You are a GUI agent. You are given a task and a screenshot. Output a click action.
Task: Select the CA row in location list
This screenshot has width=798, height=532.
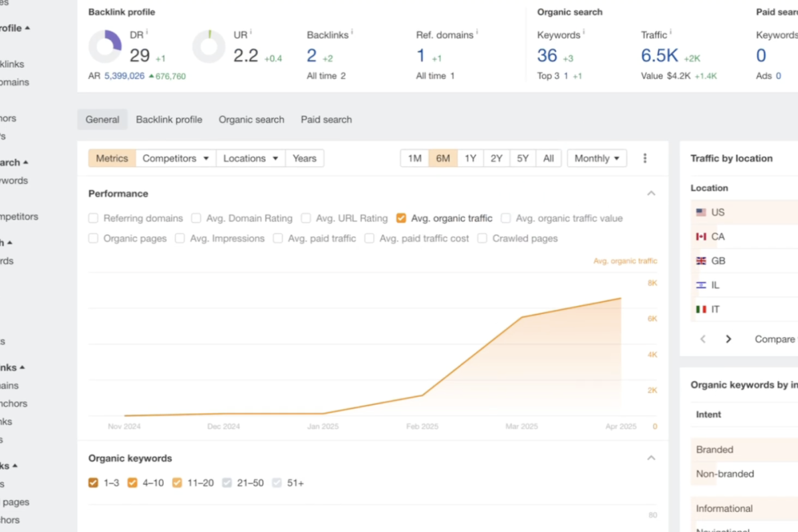[x=718, y=237]
